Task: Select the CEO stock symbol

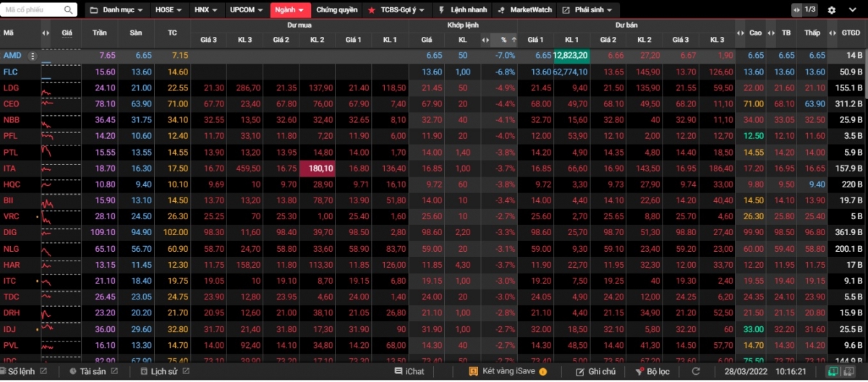Action: point(12,103)
